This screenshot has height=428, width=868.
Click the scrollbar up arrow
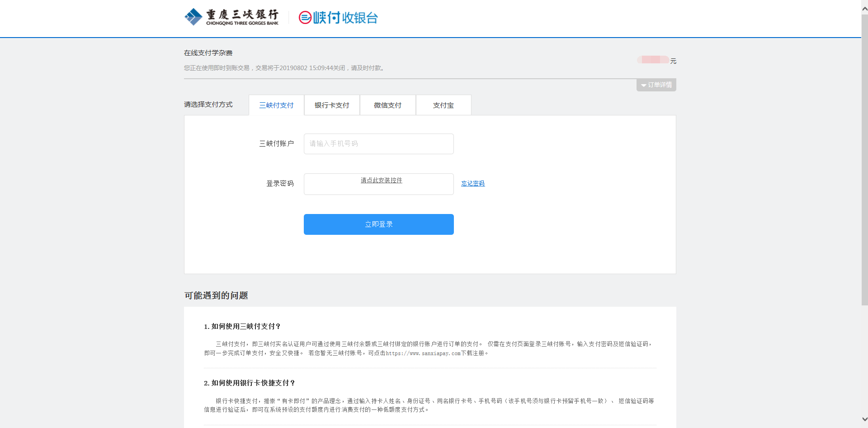864,9
